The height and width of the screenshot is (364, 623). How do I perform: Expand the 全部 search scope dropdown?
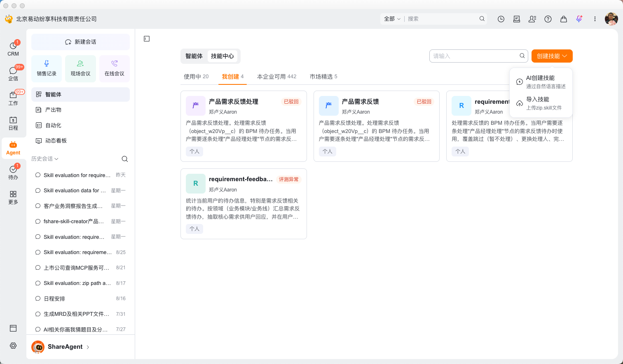(392, 19)
